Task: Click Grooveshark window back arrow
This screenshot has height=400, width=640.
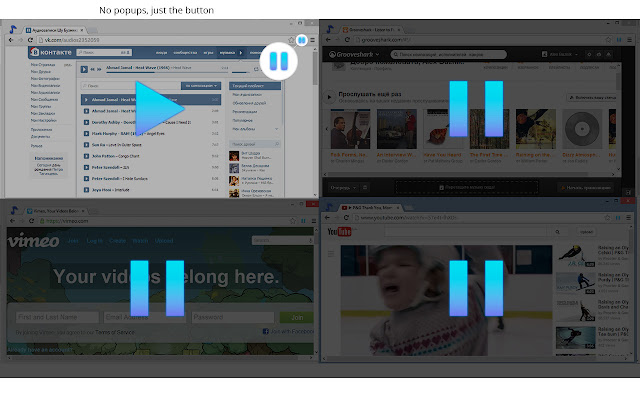Action: click(x=328, y=40)
